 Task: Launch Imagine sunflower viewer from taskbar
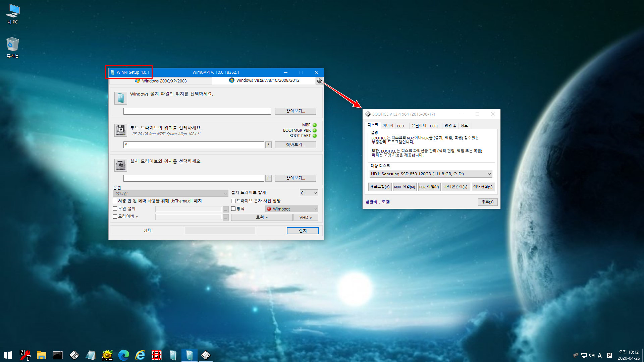point(107,355)
